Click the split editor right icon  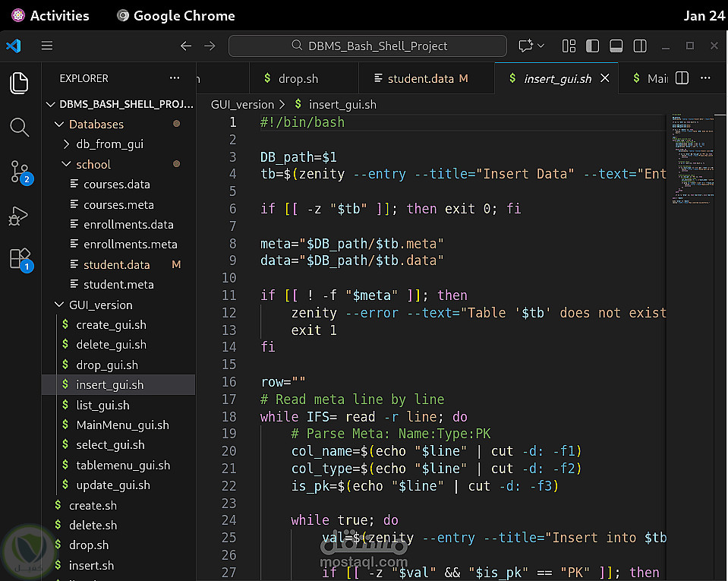(x=682, y=78)
